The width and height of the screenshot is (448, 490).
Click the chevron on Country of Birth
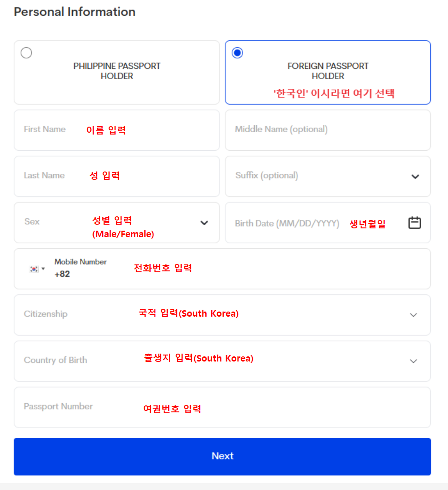(x=413, y=361)
